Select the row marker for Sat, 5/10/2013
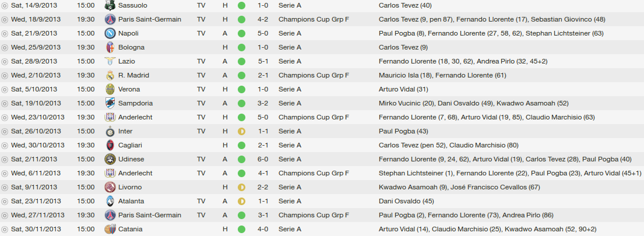644x236 pixels. coord(5,89)
